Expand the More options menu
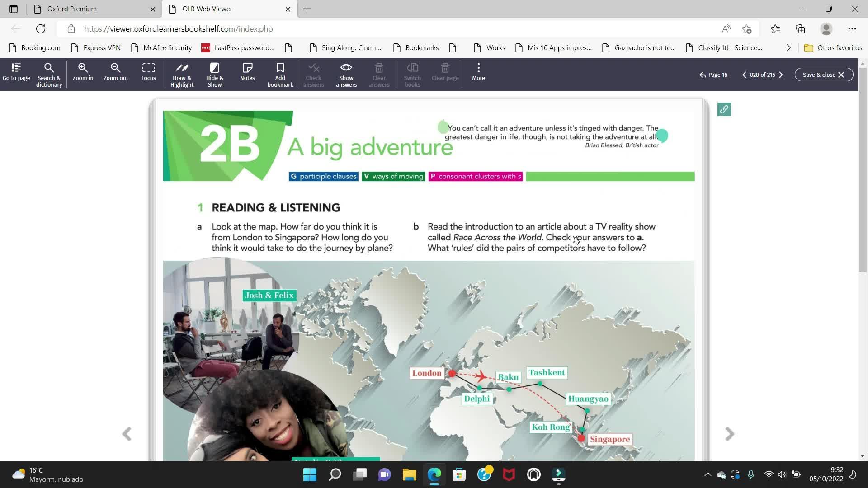The width and height of the screenshot is (868, 488). pyautogui.click(x=478, y=72)
